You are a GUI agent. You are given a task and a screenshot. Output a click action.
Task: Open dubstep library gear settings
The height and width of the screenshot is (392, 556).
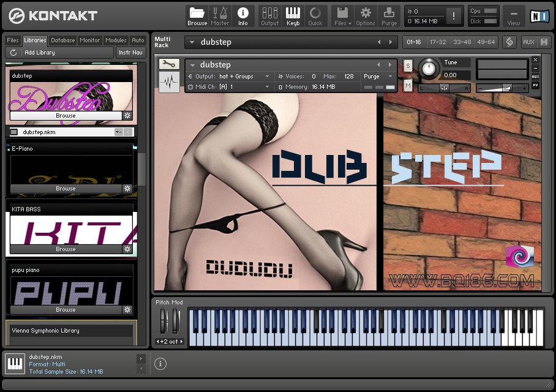[127, 116]
